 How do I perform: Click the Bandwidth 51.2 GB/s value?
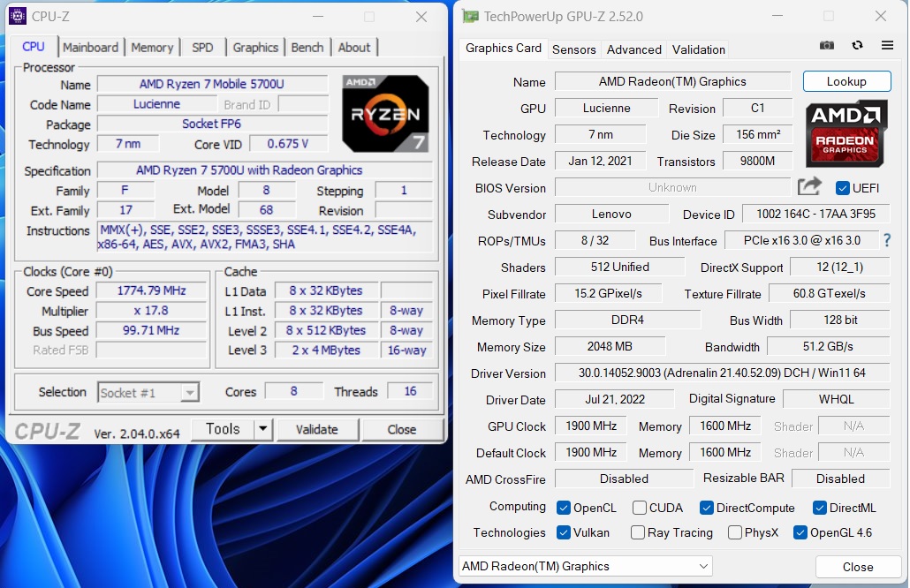[828, 346]
